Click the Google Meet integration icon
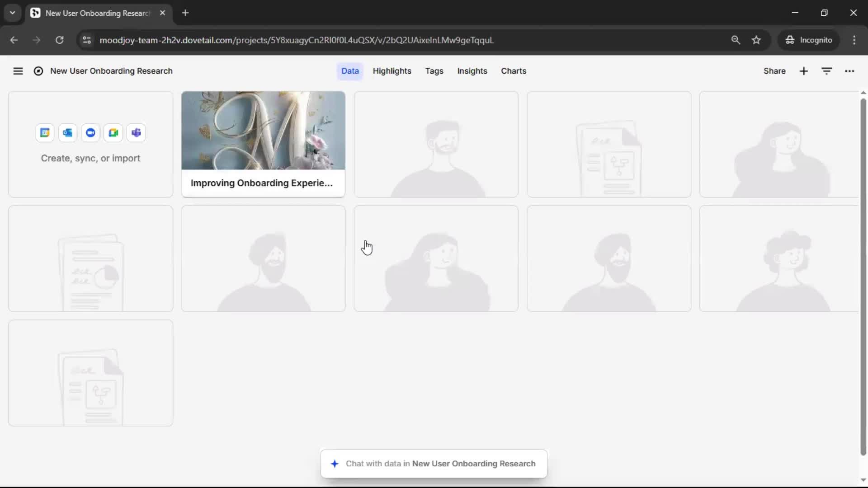 [x=113, y=133]
